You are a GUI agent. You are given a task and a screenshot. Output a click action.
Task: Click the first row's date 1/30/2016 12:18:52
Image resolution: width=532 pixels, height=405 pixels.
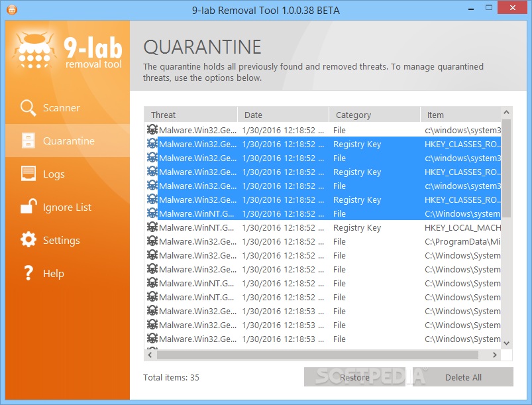[x=283, y=130]
